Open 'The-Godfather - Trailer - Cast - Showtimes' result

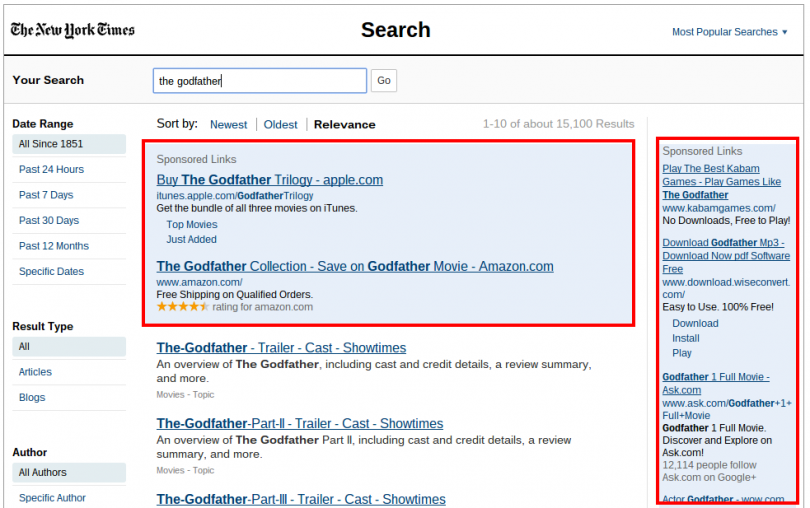click(x=281, y=347)
